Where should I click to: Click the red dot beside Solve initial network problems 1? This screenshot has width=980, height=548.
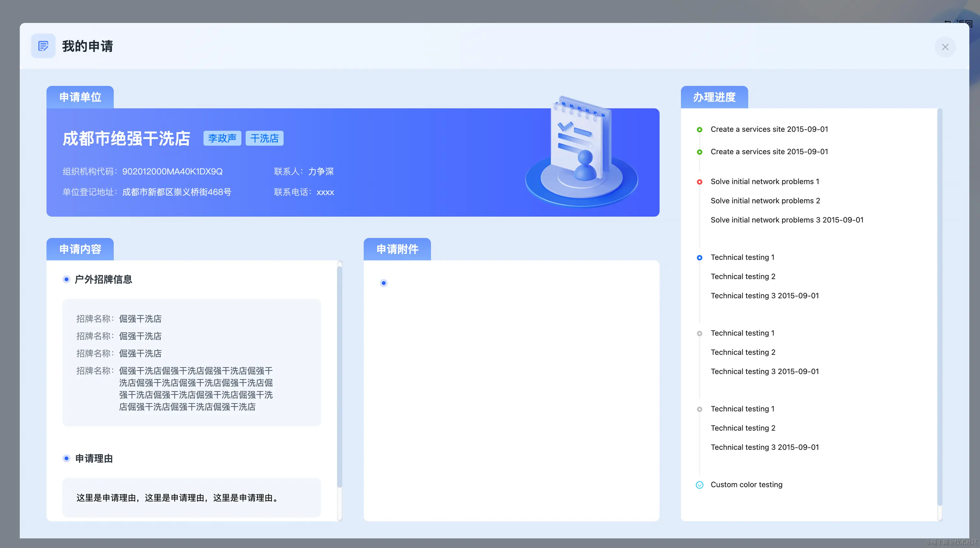pos(699,182)
